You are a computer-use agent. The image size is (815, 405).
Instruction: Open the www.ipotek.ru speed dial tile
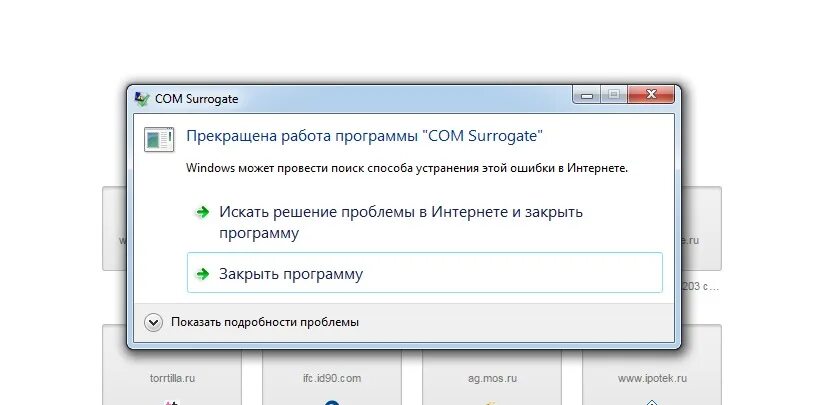click(652, 365)
